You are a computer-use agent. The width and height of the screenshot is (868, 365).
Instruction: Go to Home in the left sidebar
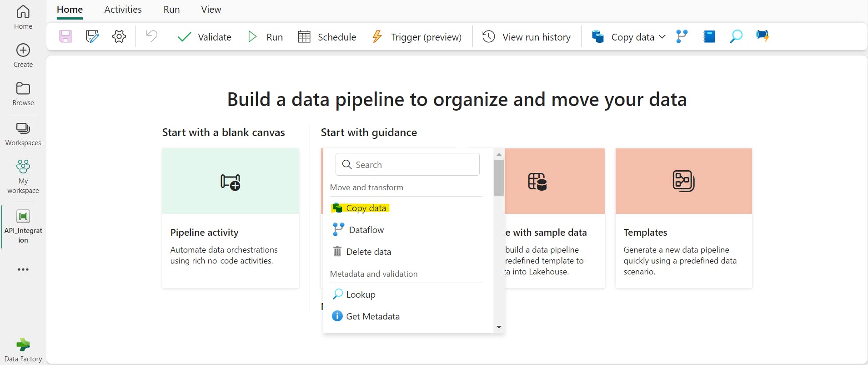23,17
